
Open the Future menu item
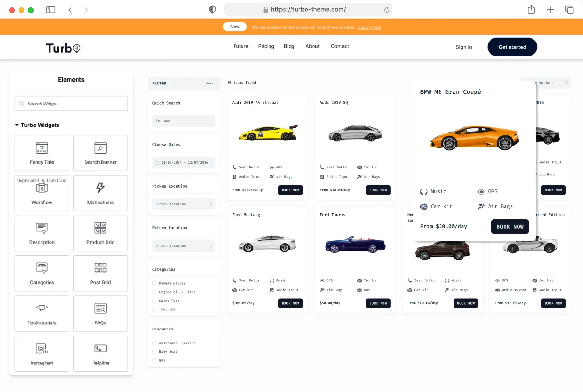(241, 46)
